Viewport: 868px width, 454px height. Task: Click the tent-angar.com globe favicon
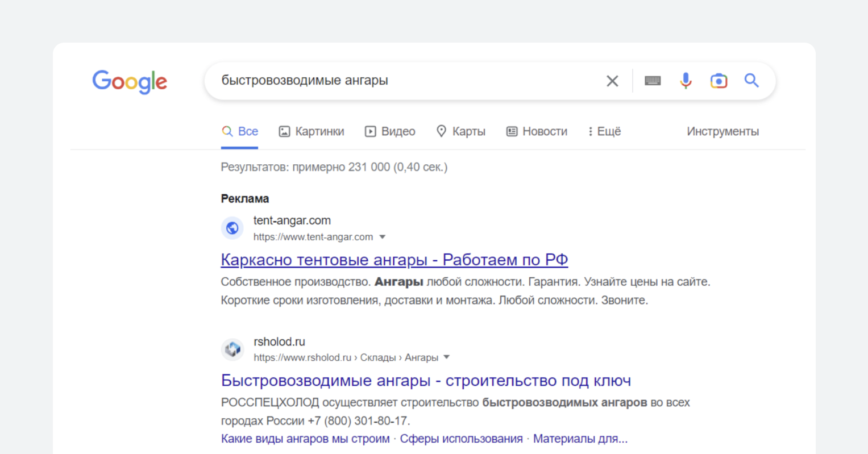click(x=232, y=228)
